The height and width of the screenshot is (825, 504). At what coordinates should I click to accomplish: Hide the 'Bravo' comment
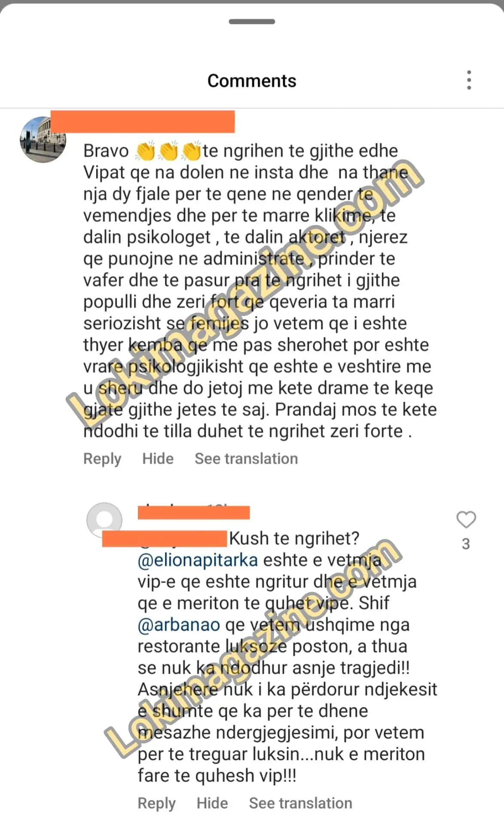(x=158, y=458)
